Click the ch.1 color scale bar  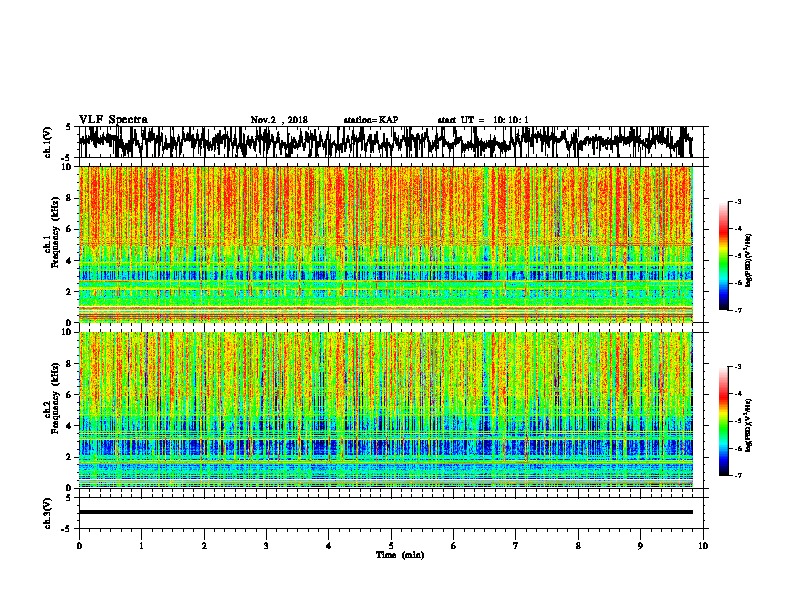724,256
